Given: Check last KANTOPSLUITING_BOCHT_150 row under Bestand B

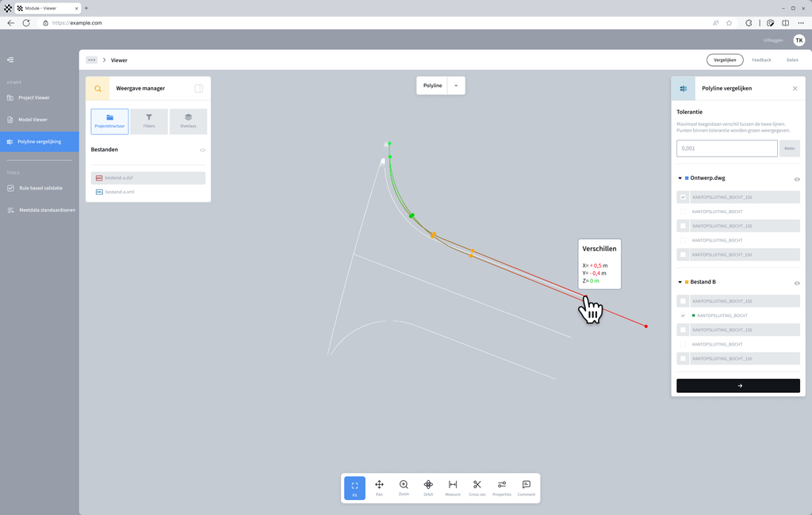Looking at the screenshot, I should 683,359.
